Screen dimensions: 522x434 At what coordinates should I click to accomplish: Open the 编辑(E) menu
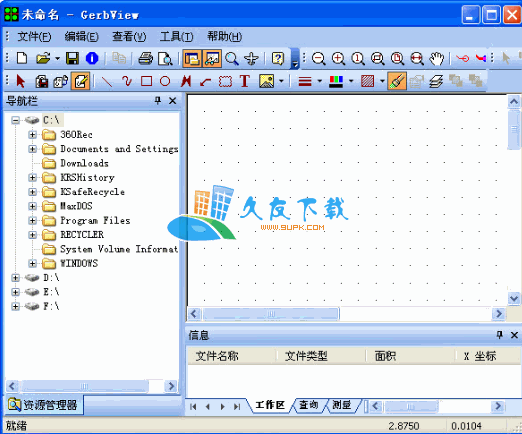[x=82, y=36]
